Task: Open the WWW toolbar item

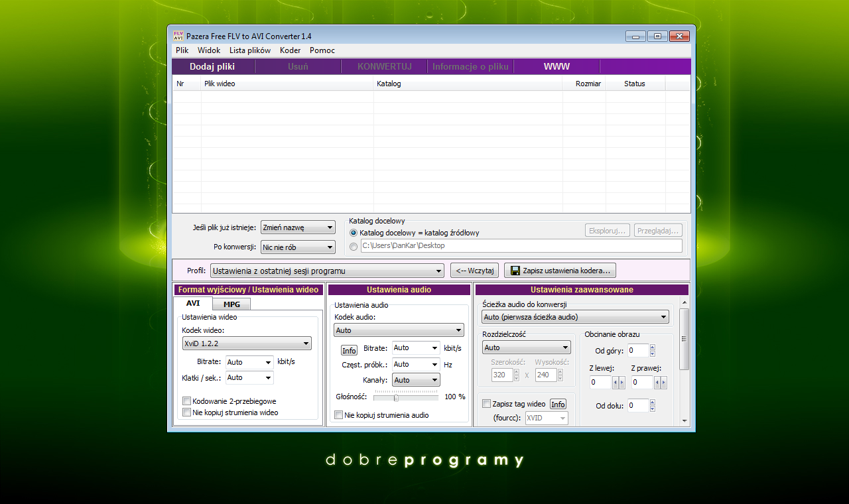Action: (556, 66)
